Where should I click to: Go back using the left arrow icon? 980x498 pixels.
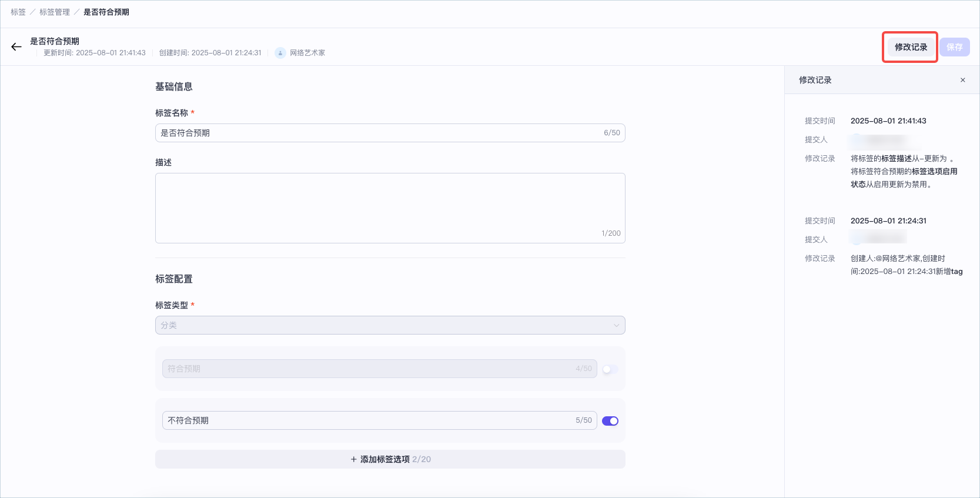click(x=16, y=47)
